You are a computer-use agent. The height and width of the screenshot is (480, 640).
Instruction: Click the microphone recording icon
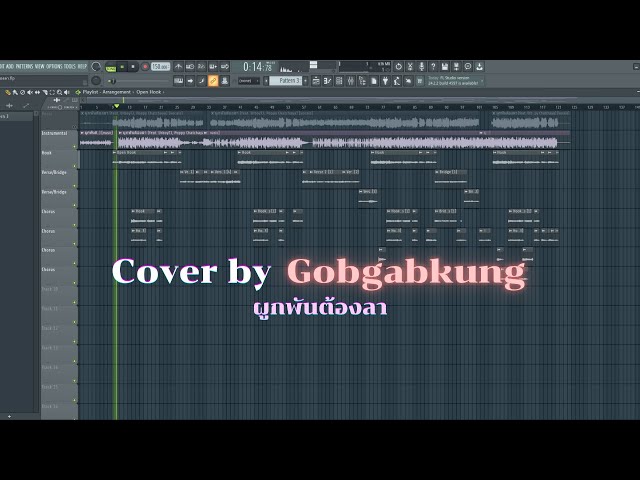(422, 67)
